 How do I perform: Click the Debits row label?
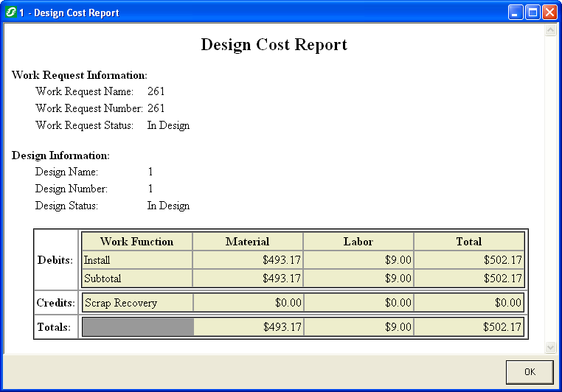[x=56, y=260]
